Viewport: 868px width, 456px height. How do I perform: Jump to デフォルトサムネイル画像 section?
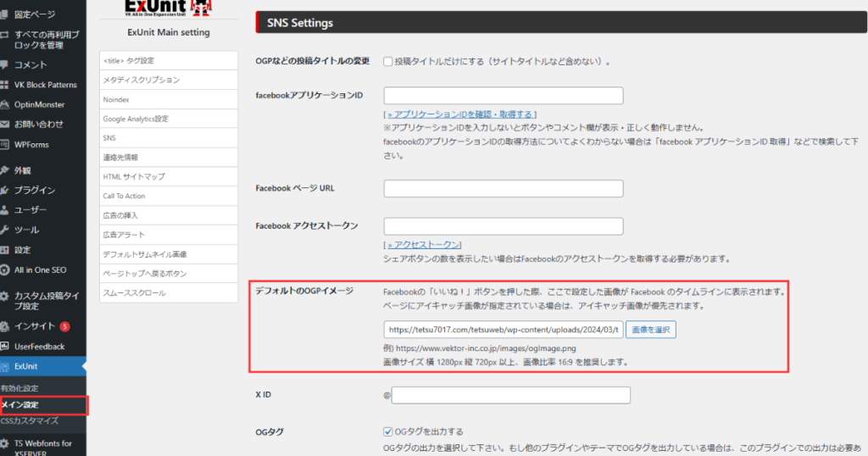click(169, 254)
